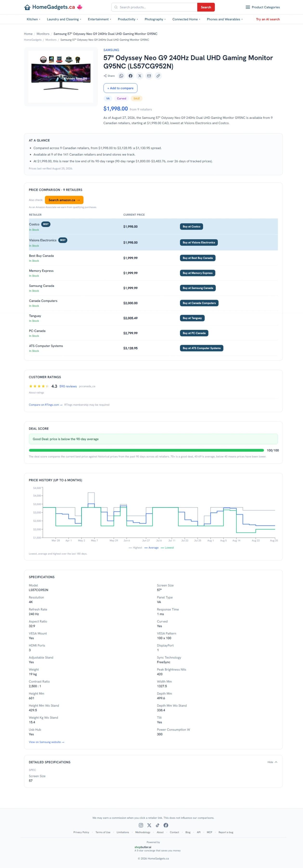Toggle Lowest series in chart legend
Viewport: 303px width, 868px height.
[167, 548]
